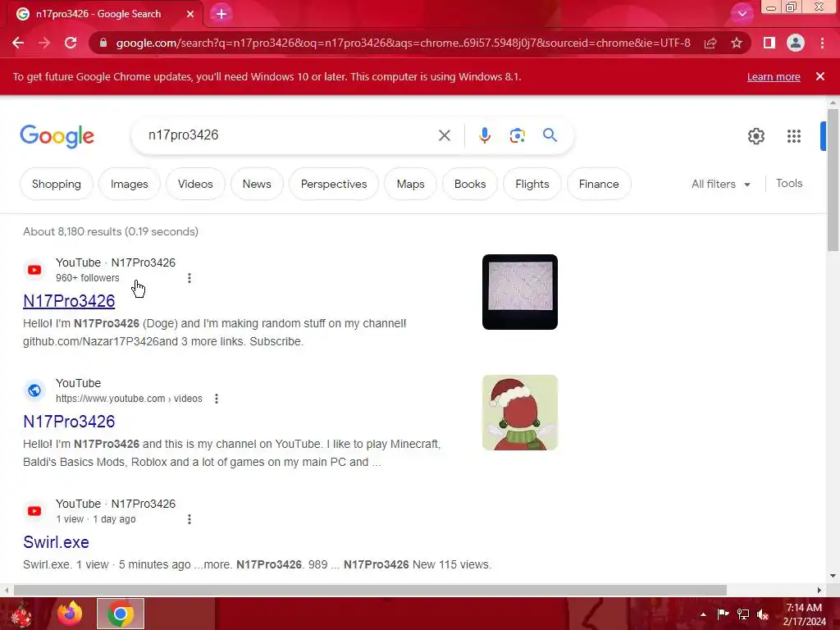
Task: Click the youtube.com › videos URL text
Action: coord(129,399)
